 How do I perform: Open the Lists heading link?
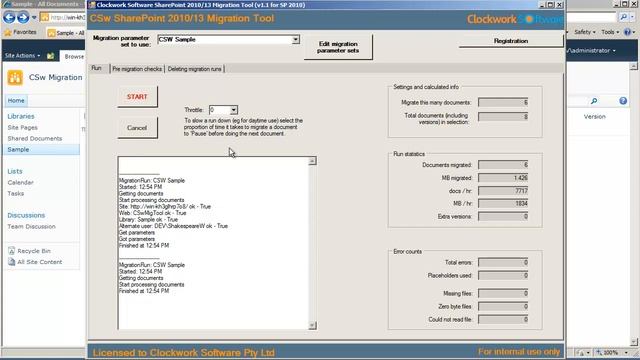coord(15,171)
